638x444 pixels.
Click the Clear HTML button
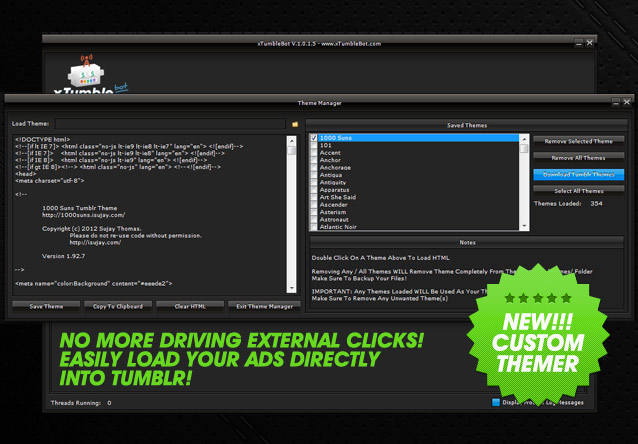(x=190, y=306)
